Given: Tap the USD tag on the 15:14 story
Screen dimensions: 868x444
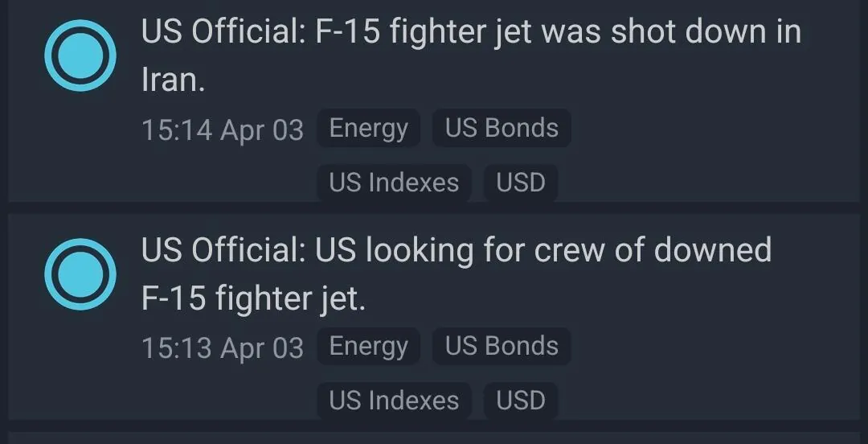Looking at the screenshot, I should (x=521, y=183).
